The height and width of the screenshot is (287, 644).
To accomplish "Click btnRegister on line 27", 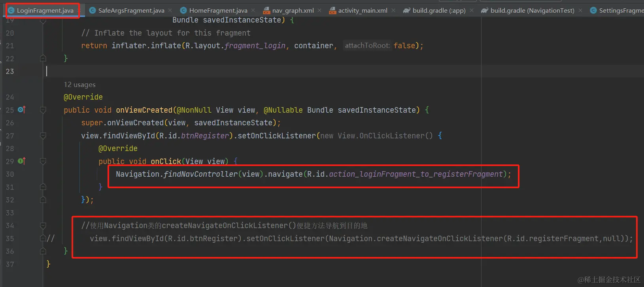I will pyautogui.click(x=205, y=136).
